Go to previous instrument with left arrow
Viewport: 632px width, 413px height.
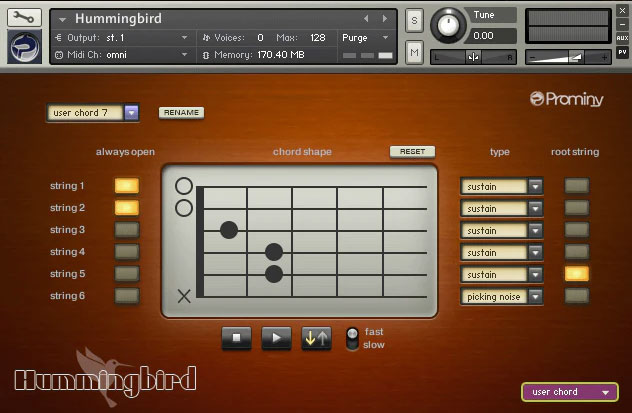(366, 19)
